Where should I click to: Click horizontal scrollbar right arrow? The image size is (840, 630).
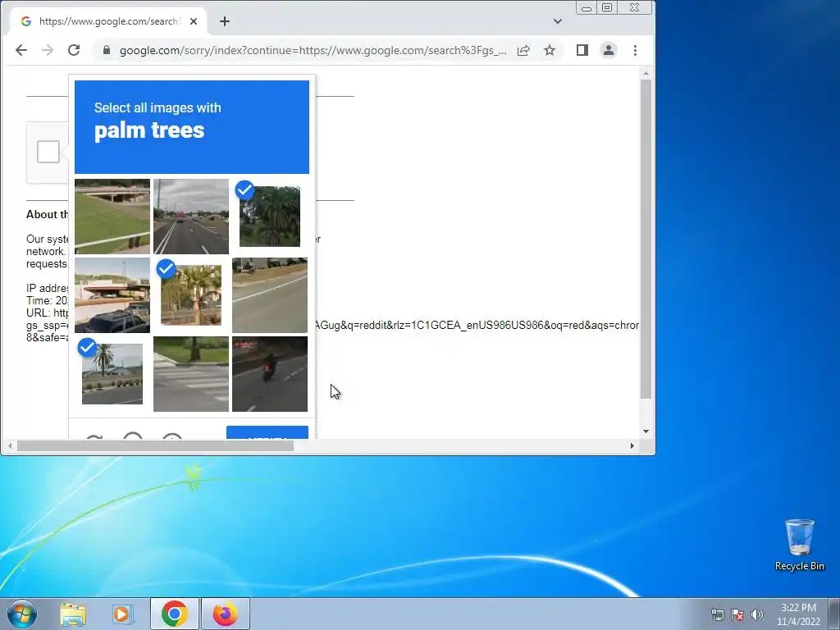click(x=632, y=445)
